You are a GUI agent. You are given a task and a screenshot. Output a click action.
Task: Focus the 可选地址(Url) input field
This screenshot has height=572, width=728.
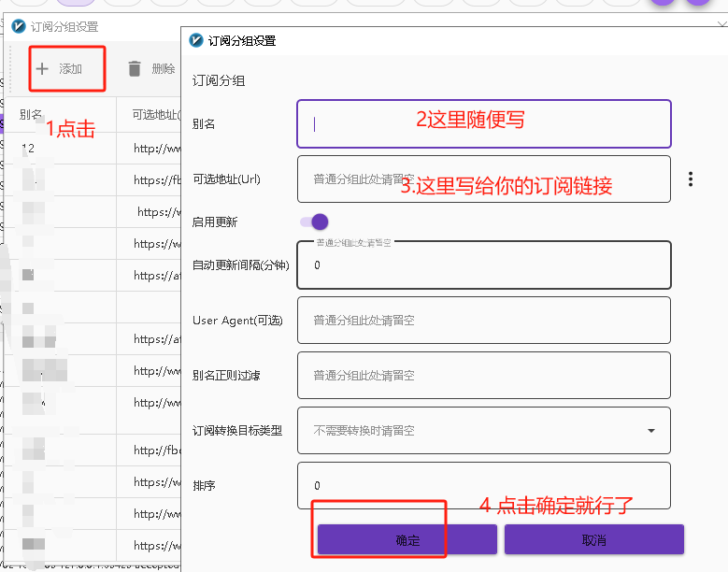click(x=484, y=179)
